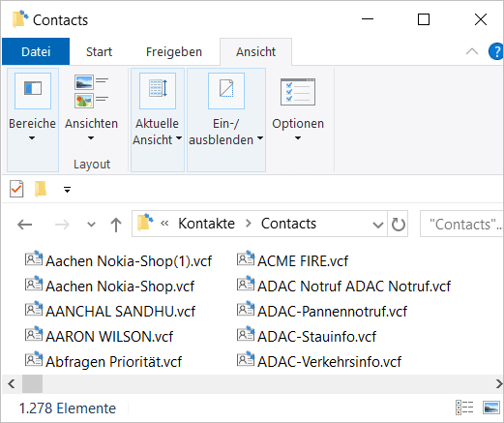Select ADAC-Stauinfo.vcf file name
The height and width of the screenshot is (423, 504).
(316, 337)
